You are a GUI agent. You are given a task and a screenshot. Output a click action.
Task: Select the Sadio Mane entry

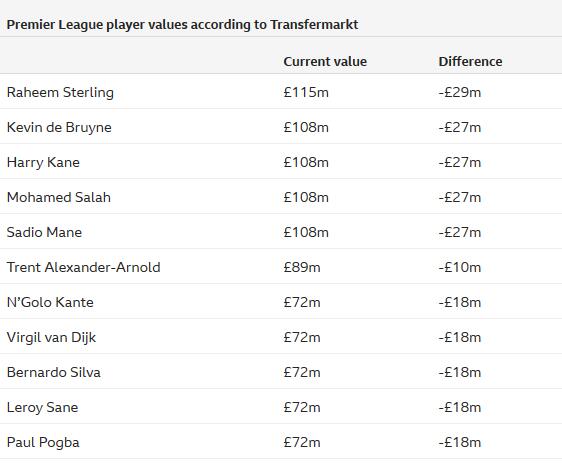click(44, 232)
